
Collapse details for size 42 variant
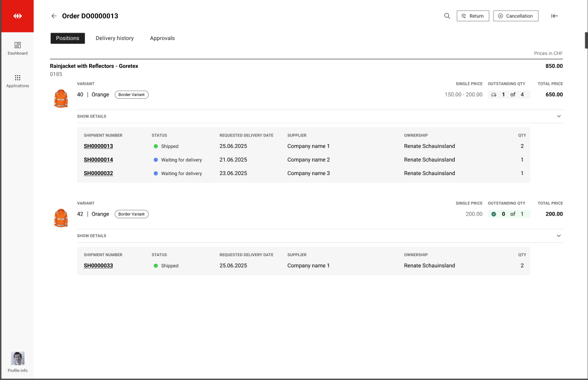pos(559,236)
